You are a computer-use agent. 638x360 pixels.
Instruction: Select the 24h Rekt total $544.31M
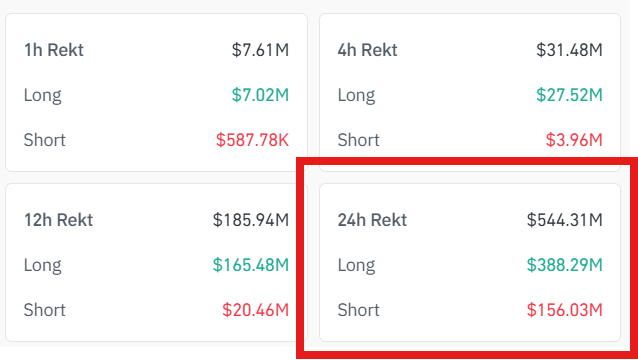tap(565, 220)
